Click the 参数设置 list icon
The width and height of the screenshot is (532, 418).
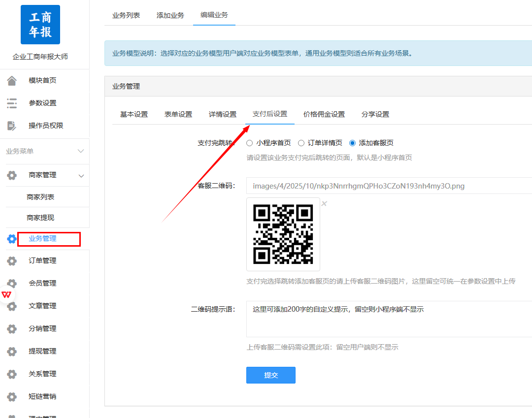point(12,103)
